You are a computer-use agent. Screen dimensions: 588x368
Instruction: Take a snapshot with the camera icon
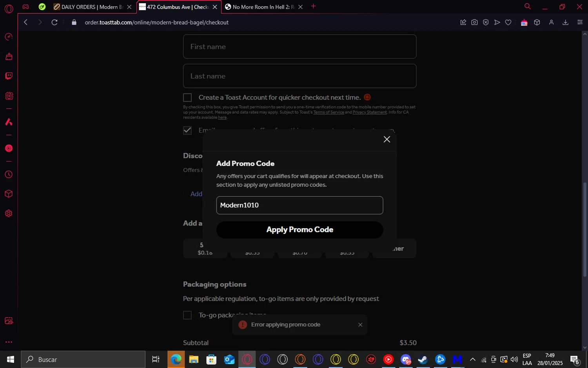474,22
